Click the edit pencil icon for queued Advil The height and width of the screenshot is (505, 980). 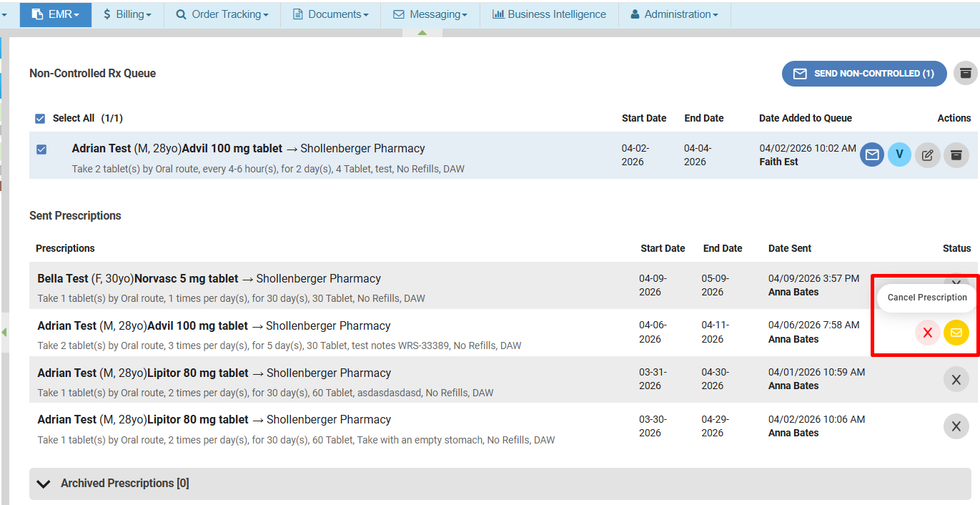point(927,155)
